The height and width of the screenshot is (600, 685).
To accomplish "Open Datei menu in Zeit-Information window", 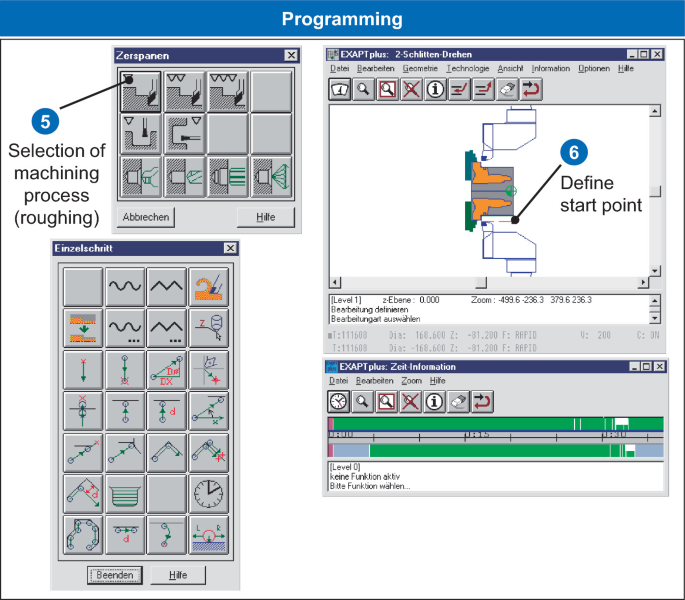I will (x=339, y=381).
